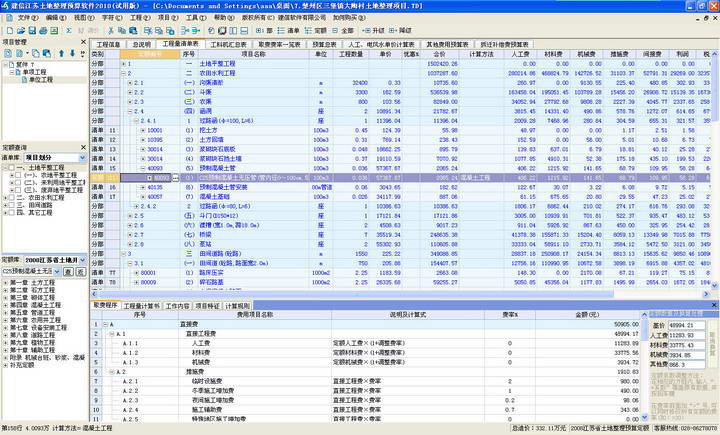The image size is (720, 435).
Task: Click the green preview icon beside Print
Action: point(54,31)
